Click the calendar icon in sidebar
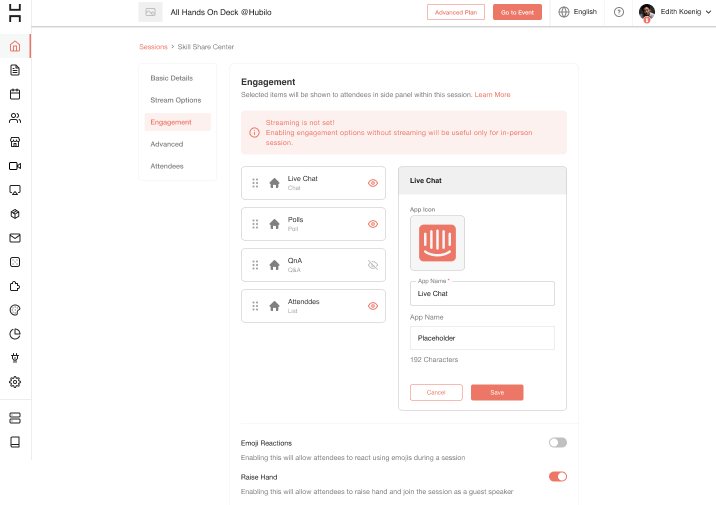The width and height of the screenshot is (716, 505). point(15,94)
